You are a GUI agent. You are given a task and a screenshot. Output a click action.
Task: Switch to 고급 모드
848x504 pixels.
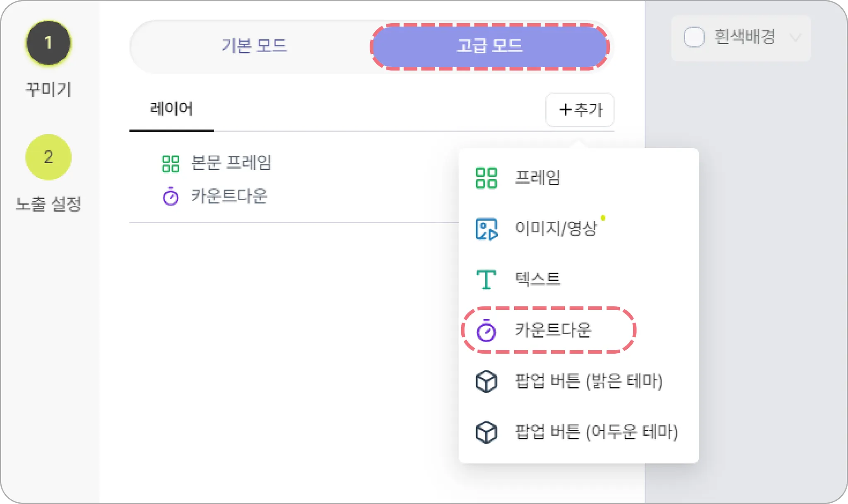pyautogui.click(x=489, y=46)
